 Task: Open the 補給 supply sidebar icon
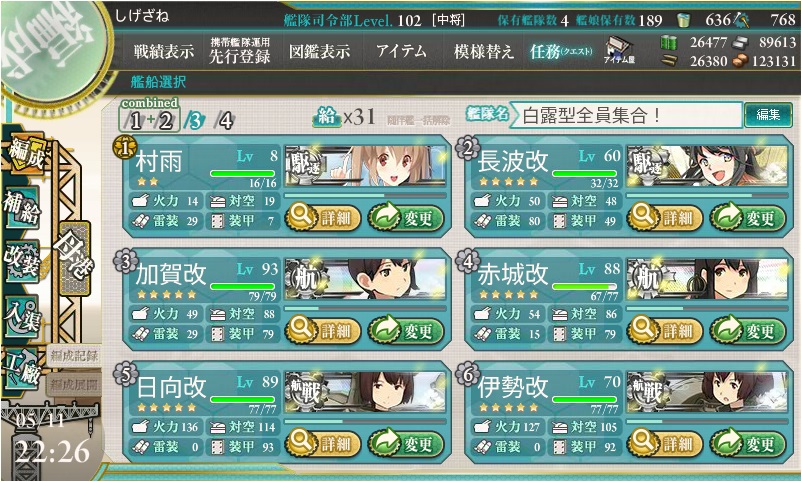[22, 208]
